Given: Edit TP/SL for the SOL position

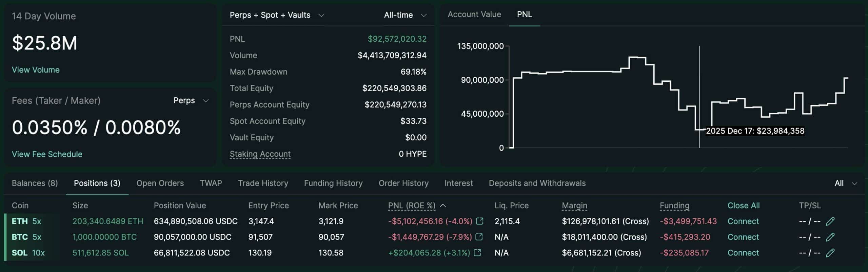Looking at the screenshot, I should [830, 253].
